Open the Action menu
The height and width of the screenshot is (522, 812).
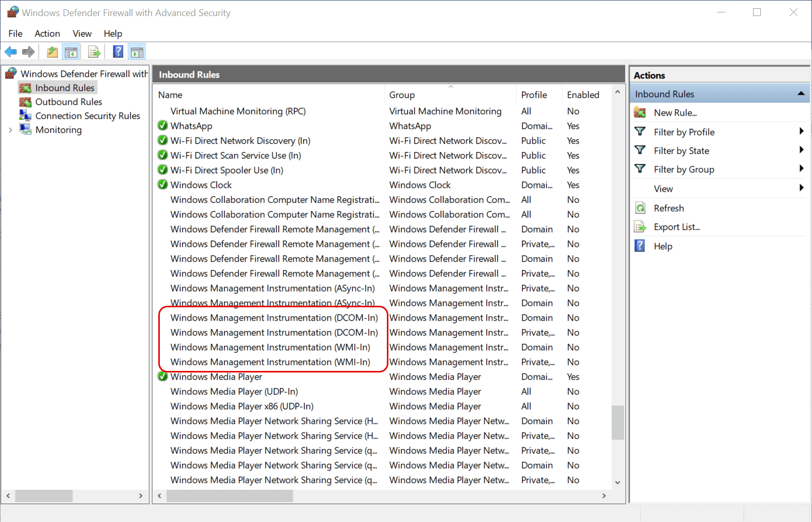[x=47, y=34]
